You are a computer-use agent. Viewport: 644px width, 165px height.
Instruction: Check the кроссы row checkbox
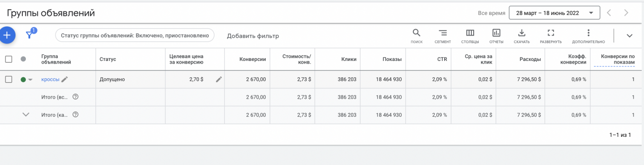click(x=8, y=79)
